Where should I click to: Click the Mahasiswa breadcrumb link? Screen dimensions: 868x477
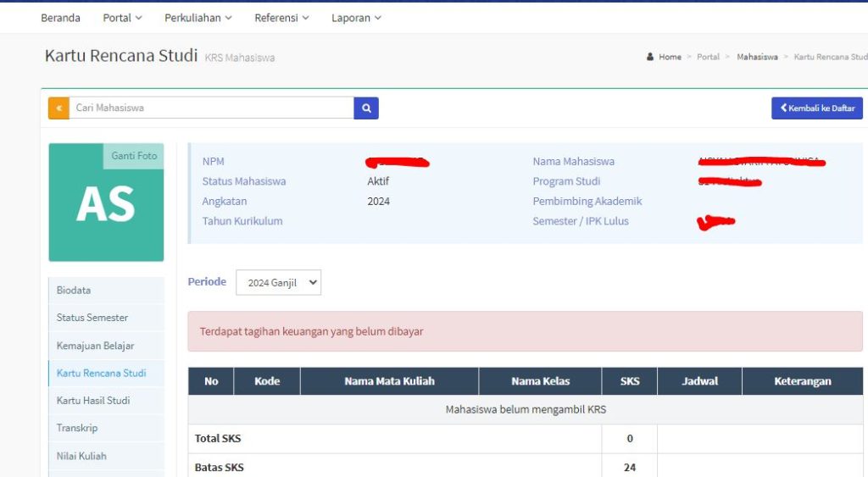757,58
